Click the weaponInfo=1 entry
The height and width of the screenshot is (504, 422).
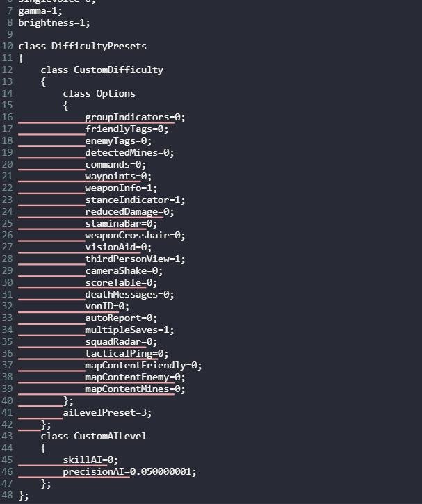(x=121, y=188)
